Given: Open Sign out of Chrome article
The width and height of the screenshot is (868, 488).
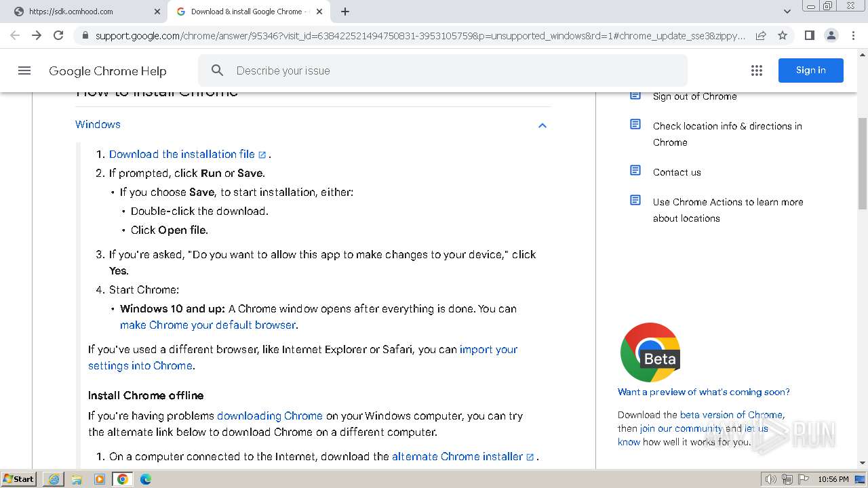Looking at the screenshot, I should 694,96.
